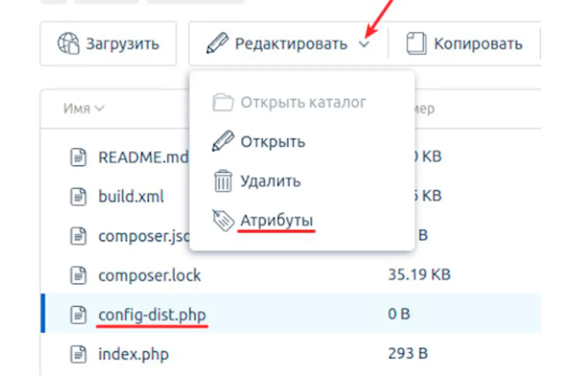This screenshot has width=588, height=392.
Task: Click the tag icon beside Атрибуты
Action: click(223, 220)
